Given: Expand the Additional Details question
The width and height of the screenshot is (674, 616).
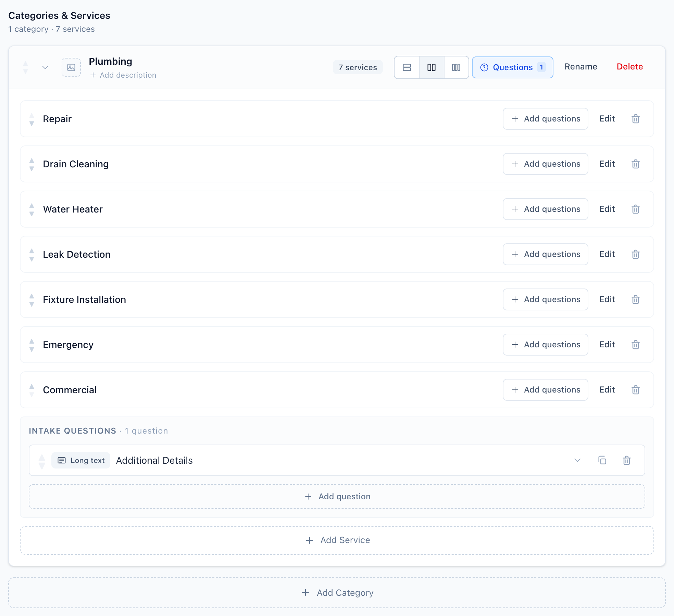Looking at the screenshot, I should pos(577,460).
